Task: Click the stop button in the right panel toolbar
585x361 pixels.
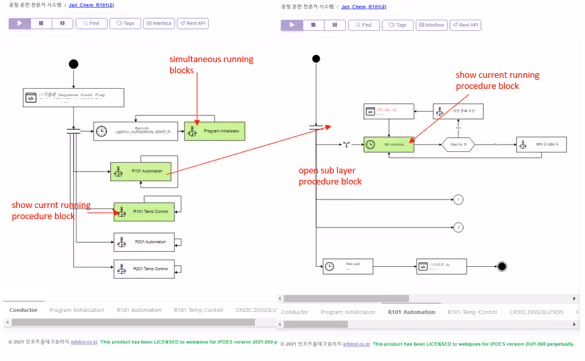Action: [x=313, y=25]
